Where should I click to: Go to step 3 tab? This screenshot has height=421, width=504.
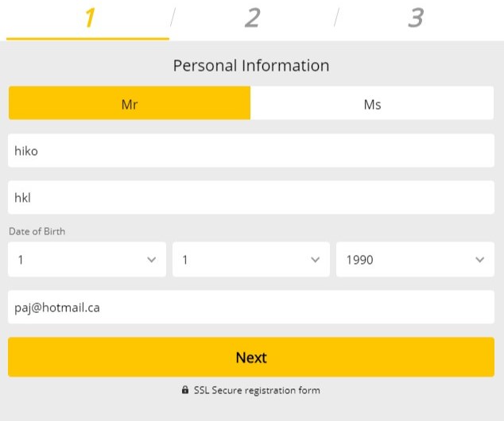click(x=416, y=18)
